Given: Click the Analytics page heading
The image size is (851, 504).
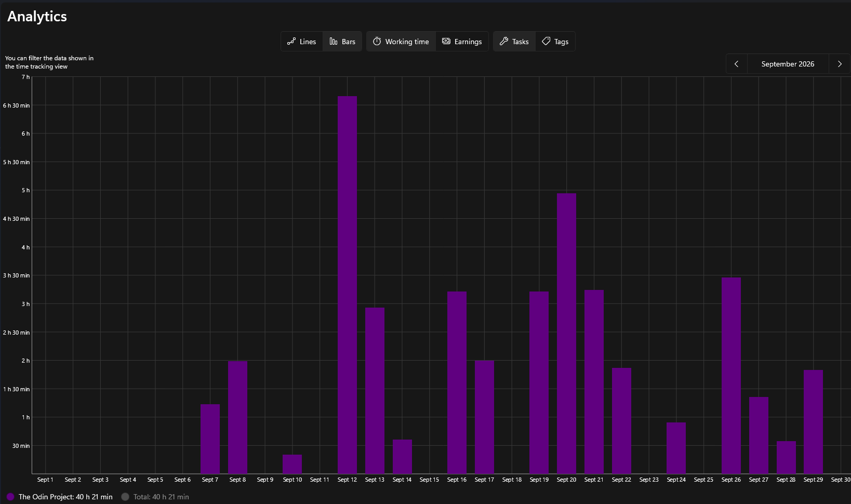Looking at the screenshot, I should (37, 16).
